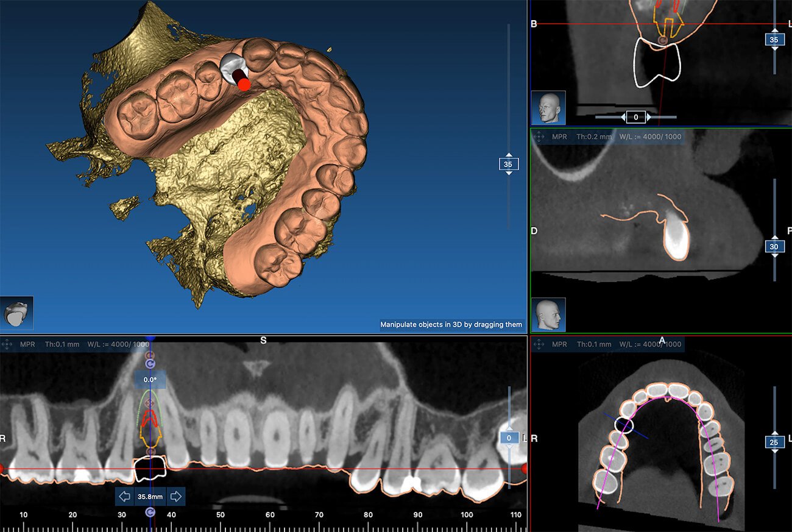Click the 3D view vertical slider value box
Screen dimensions: 792x532
[x=509, y=164]
